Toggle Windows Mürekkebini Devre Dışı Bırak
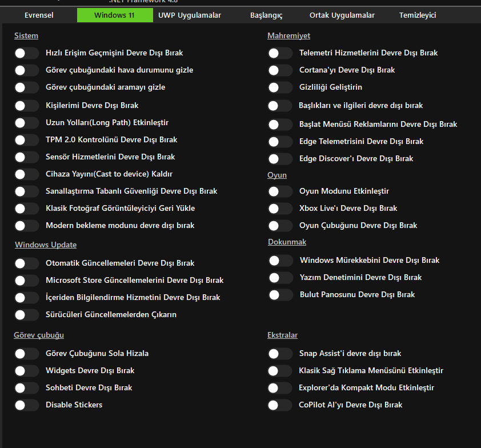Viewport: 481px width, 448px height. [280, 261]
